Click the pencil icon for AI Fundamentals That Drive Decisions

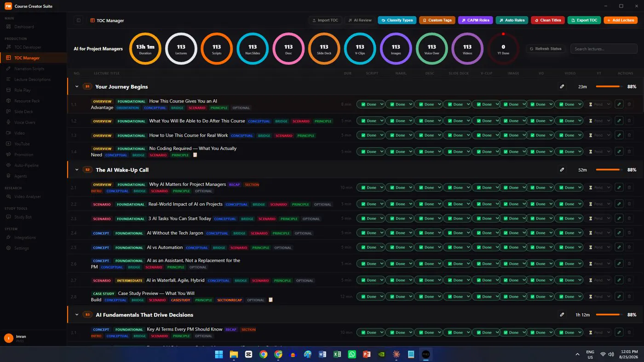[562, 315]
